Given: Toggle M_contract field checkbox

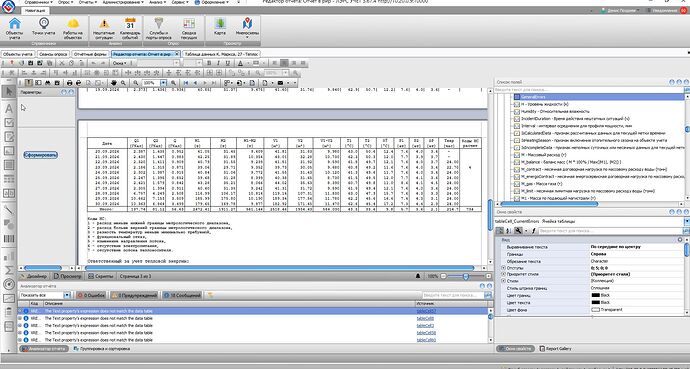Looking at the screenshot, I should 517,169.
